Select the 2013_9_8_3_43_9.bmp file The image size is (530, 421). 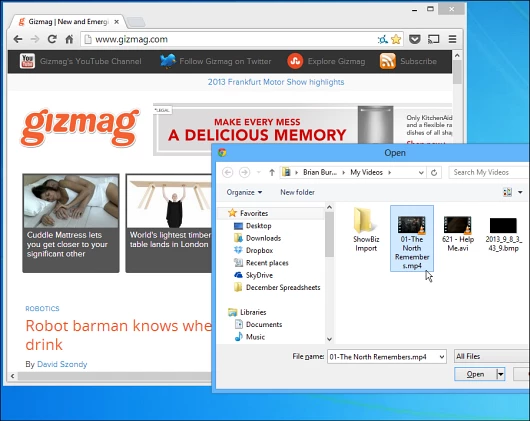503,234
